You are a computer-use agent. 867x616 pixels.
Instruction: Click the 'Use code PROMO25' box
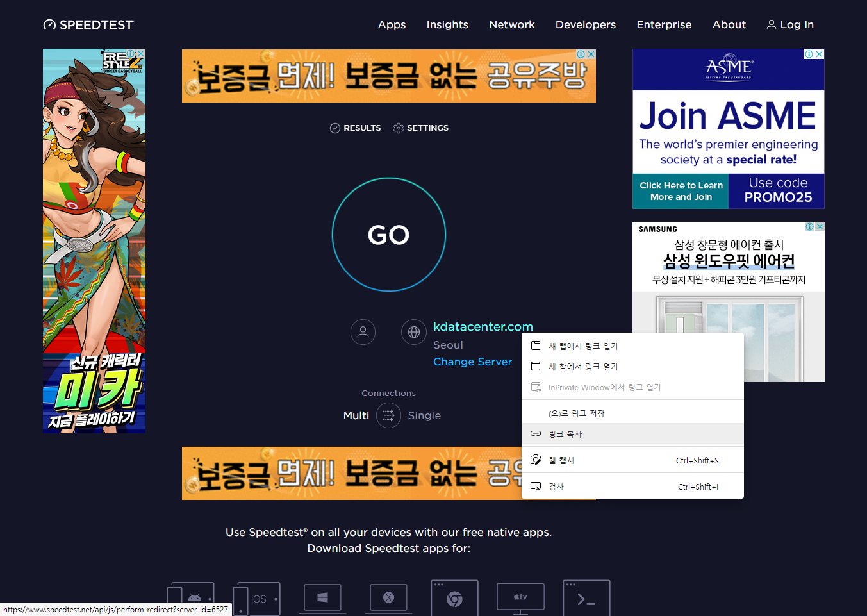pos(777,191)
